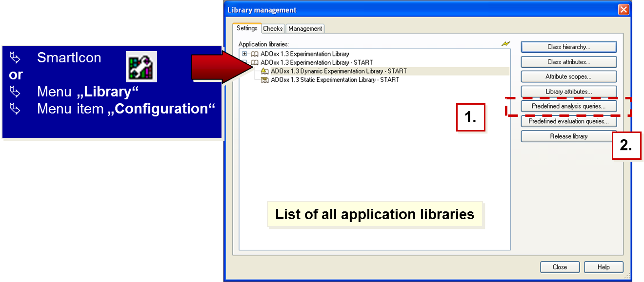Select ADOxx 1.3 Dynamic Experimentation Library - START
This screenshot has width=644, height=282.
(x=339, y=71)
